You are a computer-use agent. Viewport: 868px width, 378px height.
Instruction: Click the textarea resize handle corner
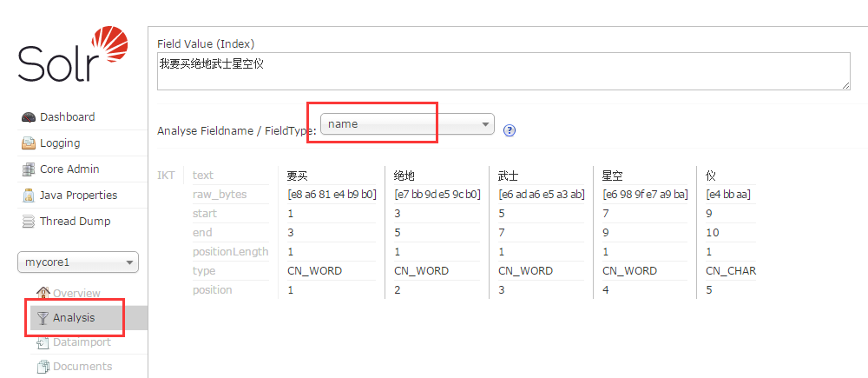[845, 85]
